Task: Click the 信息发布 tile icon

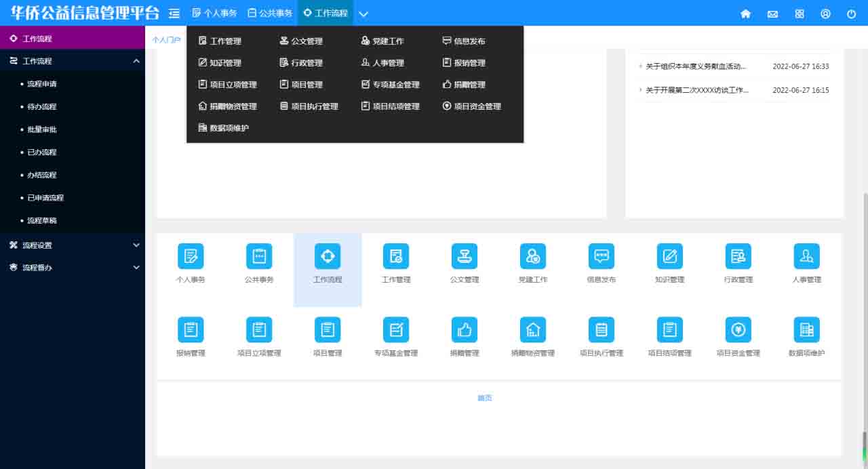Action: click(601, 256)
